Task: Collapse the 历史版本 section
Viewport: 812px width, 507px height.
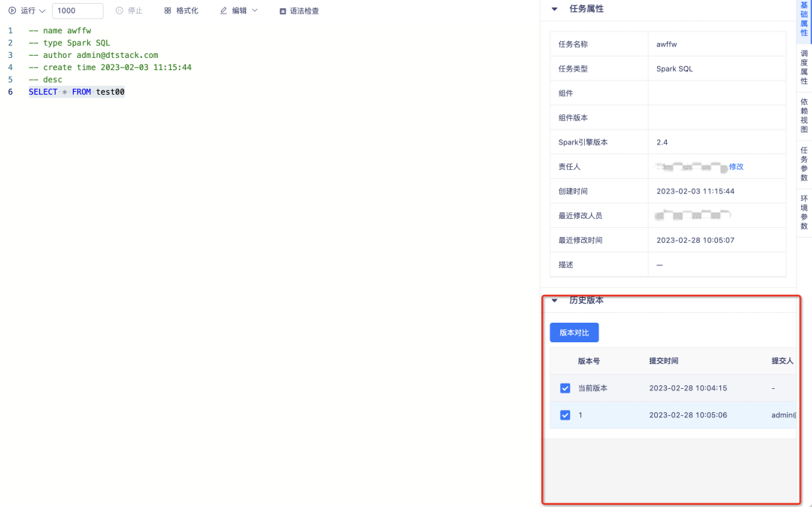Action: tap(555, 300)
